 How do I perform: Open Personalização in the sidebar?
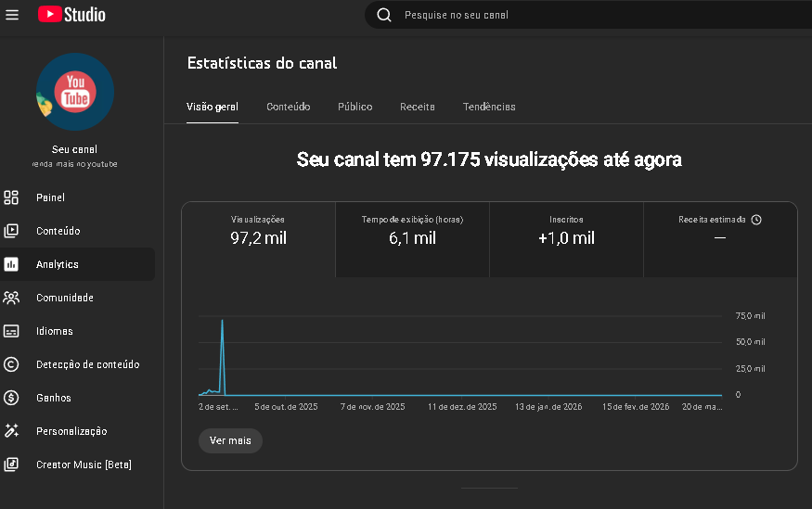tap(71, 431)
